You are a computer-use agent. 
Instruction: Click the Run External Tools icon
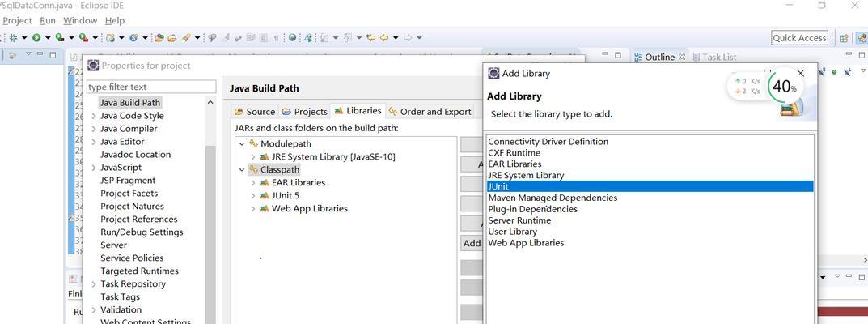(83, 37)
